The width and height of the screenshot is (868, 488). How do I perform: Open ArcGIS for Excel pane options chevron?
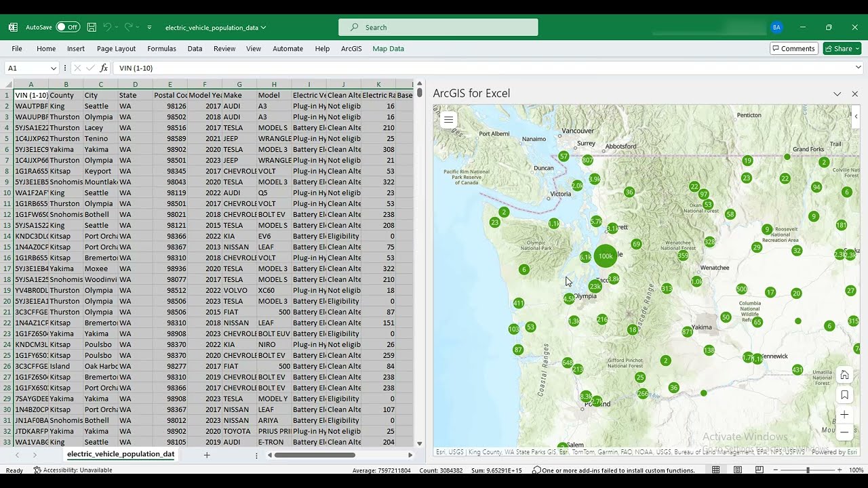point(837,94)
